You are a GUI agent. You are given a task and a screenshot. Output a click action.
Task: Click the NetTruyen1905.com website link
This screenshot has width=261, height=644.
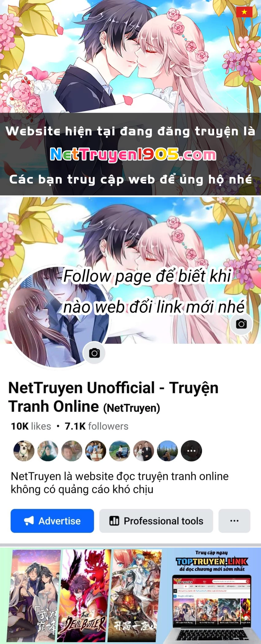133,154
